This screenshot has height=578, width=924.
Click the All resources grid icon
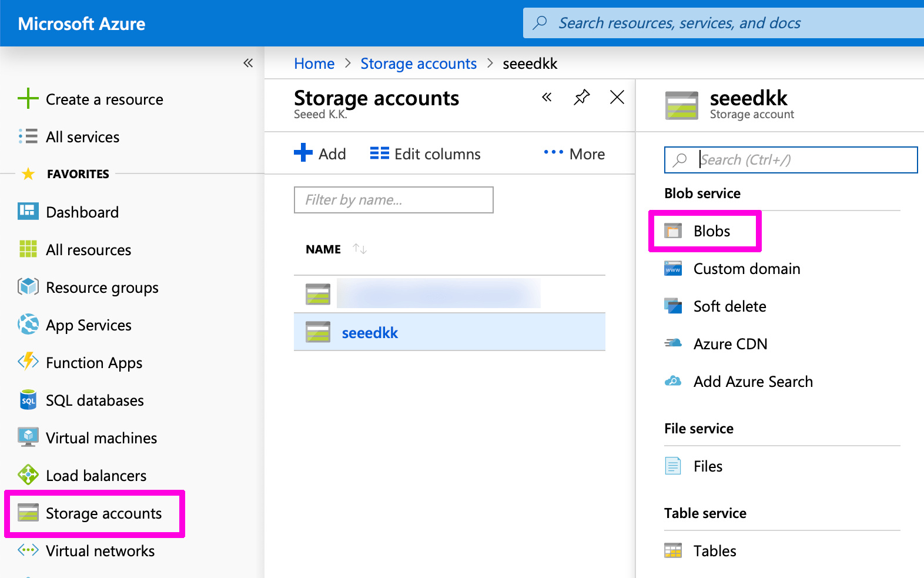[x=28, y=249]
